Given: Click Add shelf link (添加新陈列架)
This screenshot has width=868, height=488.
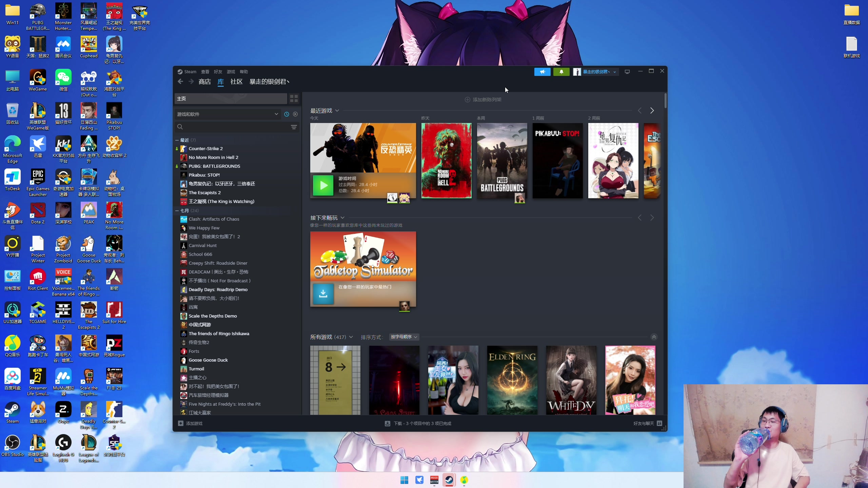Looking at the screenshot, I should [x=487, y=100].
